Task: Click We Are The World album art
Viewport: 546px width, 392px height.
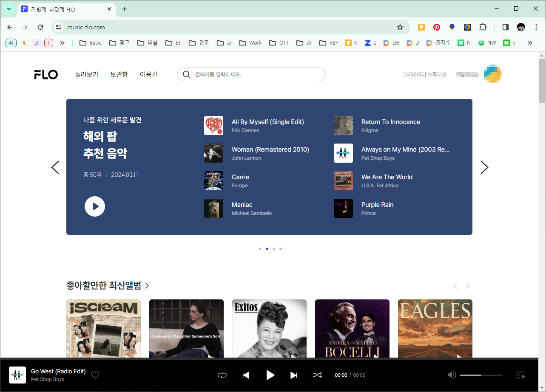Action: click(x=343, y=181)
